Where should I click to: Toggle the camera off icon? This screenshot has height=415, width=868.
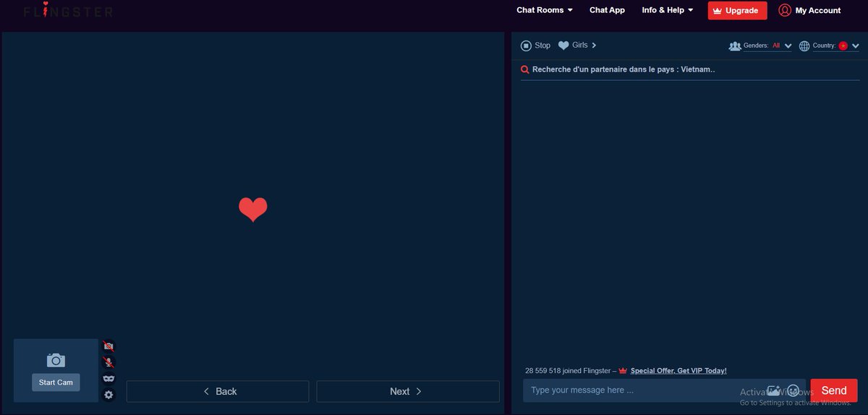109,346
